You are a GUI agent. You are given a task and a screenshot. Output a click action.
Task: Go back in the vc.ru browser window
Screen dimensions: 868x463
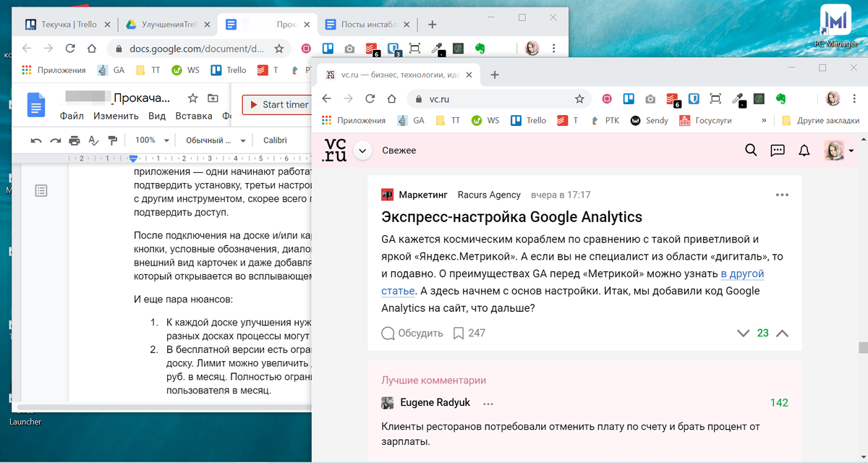coord(326,98)
